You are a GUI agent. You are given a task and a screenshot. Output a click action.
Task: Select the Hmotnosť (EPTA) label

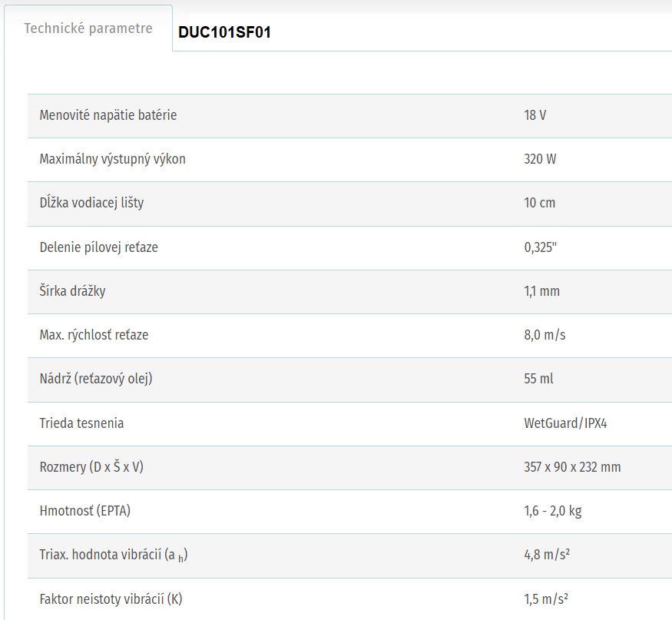pos(84,511)
